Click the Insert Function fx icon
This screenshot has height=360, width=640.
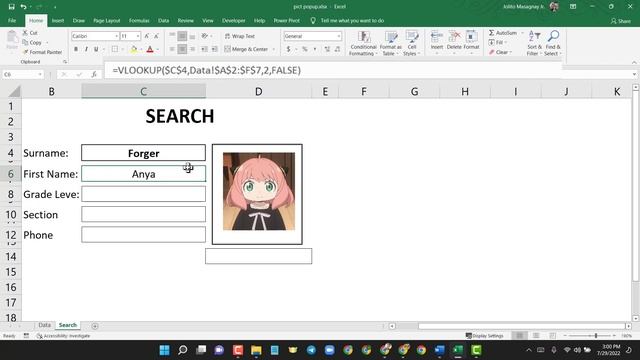(94, 74)
